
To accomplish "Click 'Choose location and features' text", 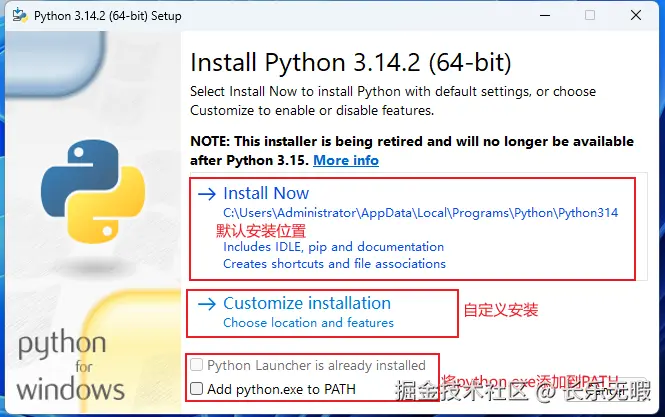I will (308, 322).
